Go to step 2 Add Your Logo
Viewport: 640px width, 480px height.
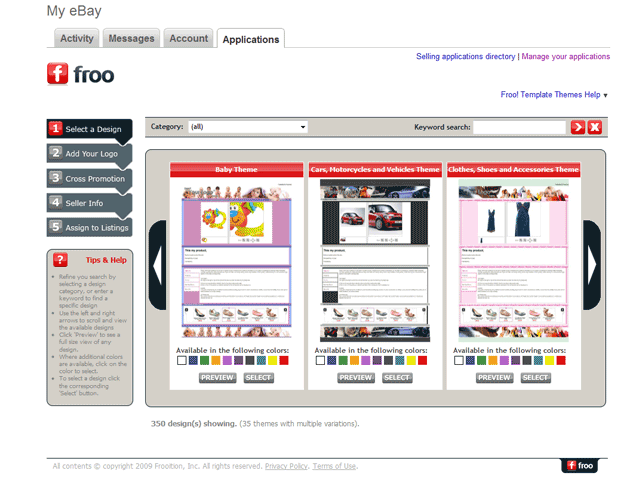pos(89,153)
